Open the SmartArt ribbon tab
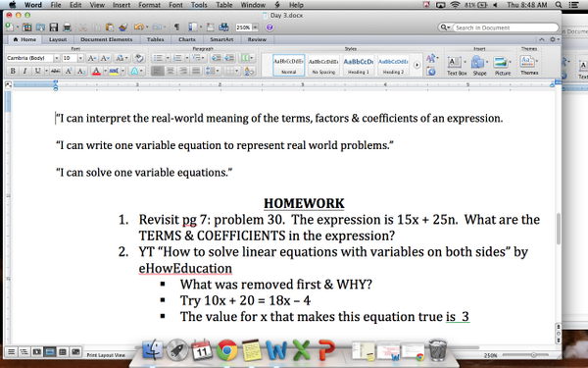This screenshot has height=368, width=588. click(221, 39)
